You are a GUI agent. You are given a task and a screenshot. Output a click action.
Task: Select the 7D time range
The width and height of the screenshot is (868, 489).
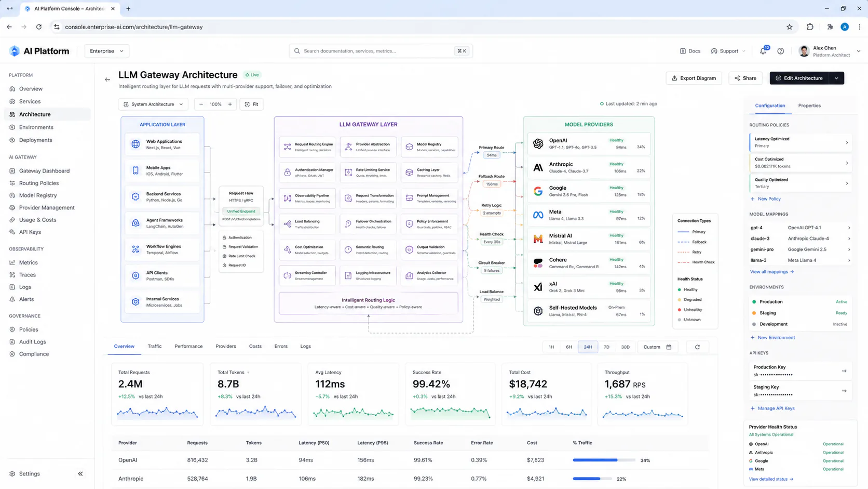tap(606, 347)
